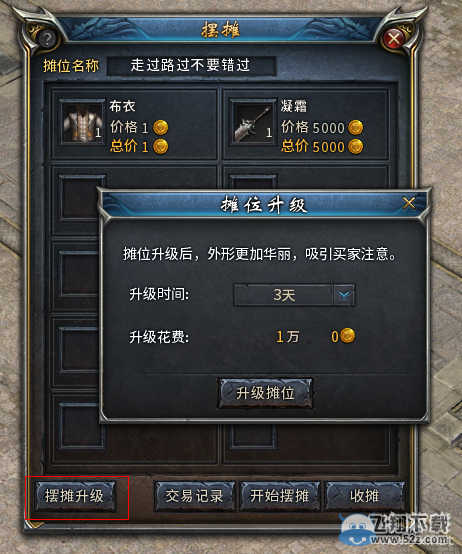This screenshot has height=554, width=462.
Task: Select the 凝霜 sword item icon
Action: 253,122
